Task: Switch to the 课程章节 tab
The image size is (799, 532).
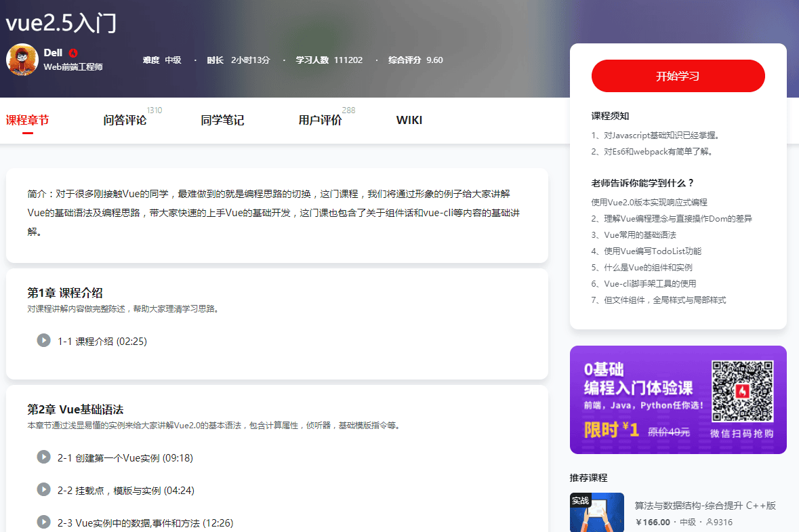Action: (x=28, y=121)
